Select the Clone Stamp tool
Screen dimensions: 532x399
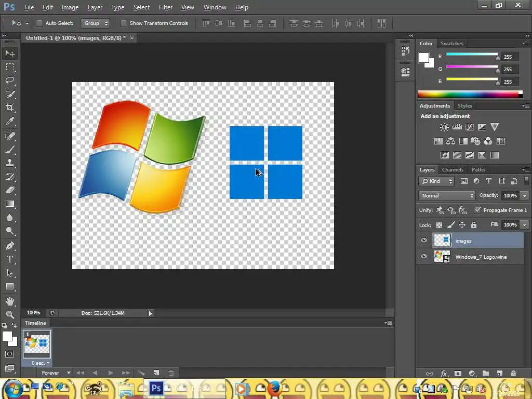click(x=10, y=163)
